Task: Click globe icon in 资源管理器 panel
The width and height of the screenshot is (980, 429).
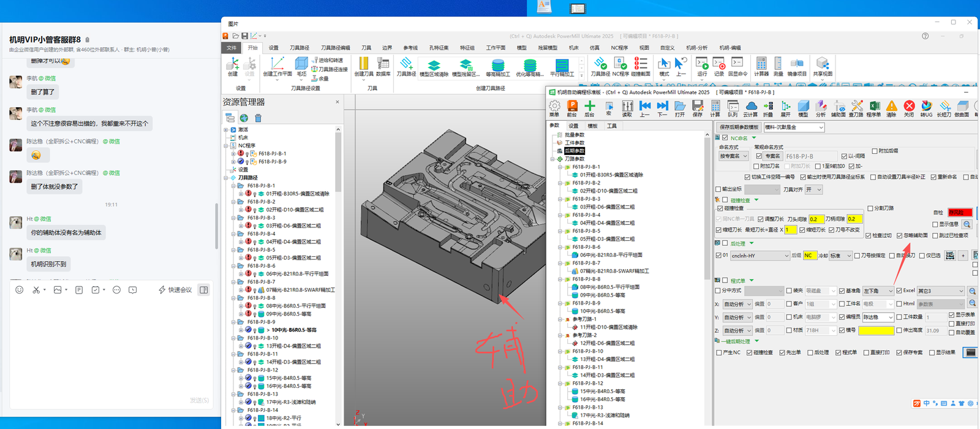Action: tap(244, 118)
